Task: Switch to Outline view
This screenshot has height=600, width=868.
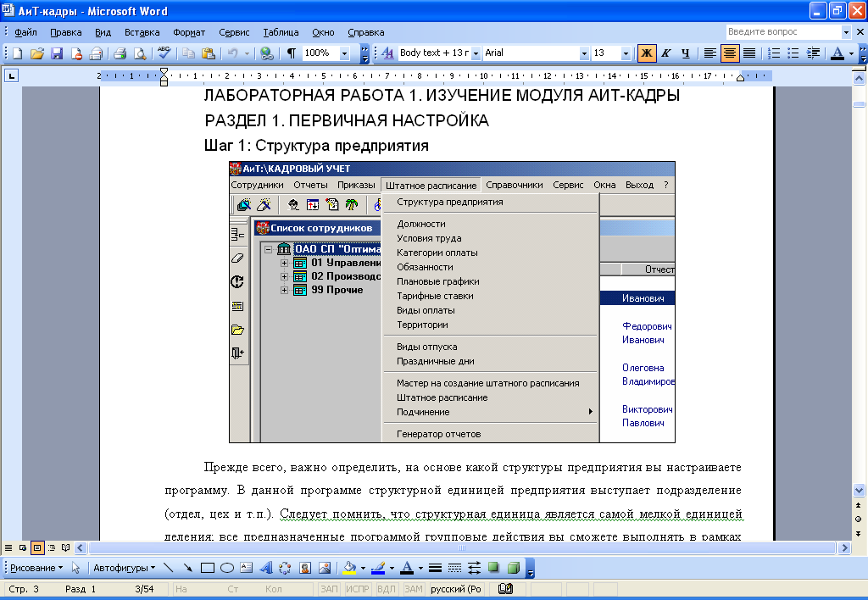Action: pos(52,548)
